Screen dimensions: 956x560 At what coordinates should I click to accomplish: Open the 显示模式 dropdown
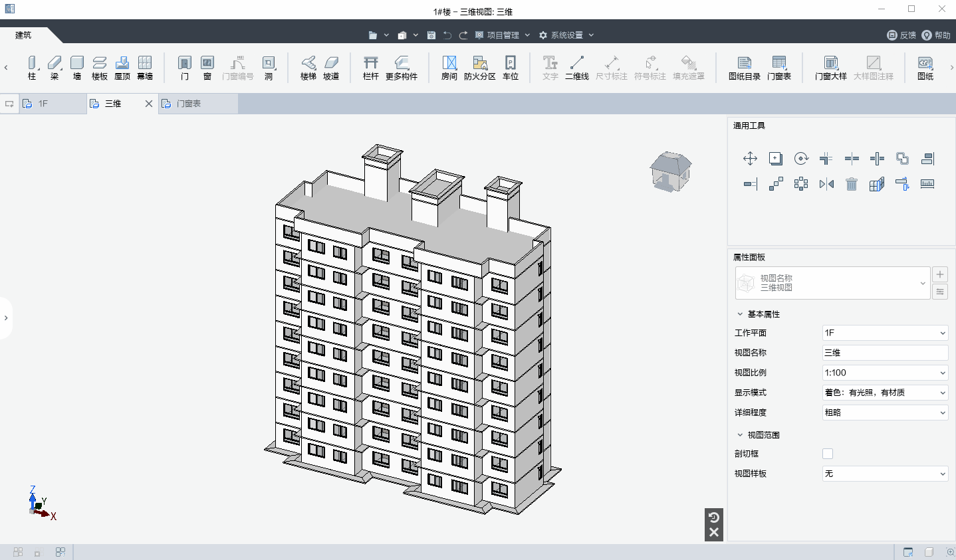[885, 393]
